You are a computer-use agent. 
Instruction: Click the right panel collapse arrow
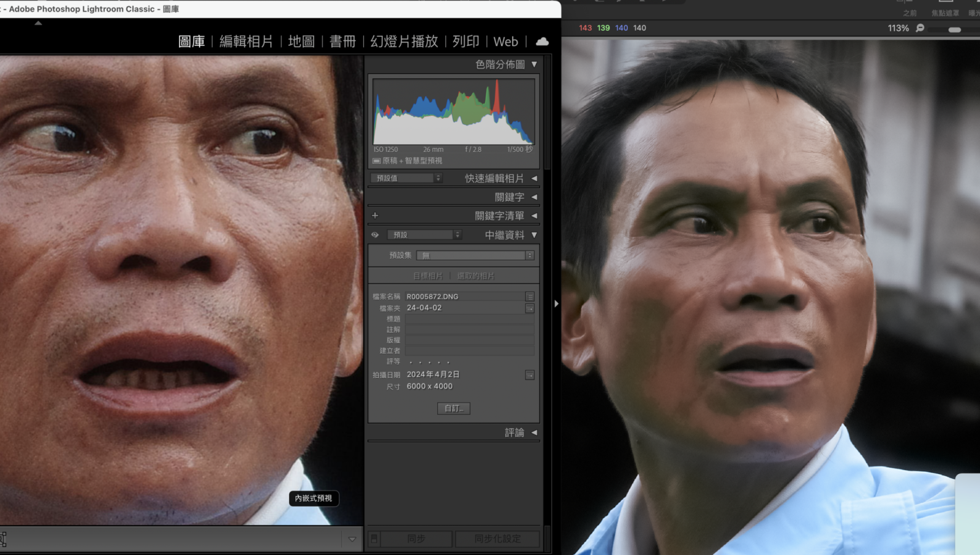(x=556, y=304)
